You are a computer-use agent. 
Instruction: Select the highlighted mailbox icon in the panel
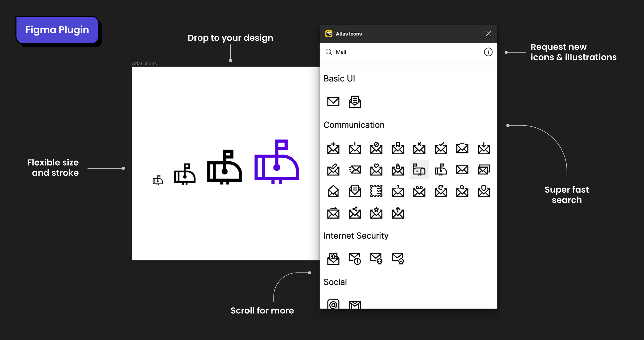coord(419,170)
